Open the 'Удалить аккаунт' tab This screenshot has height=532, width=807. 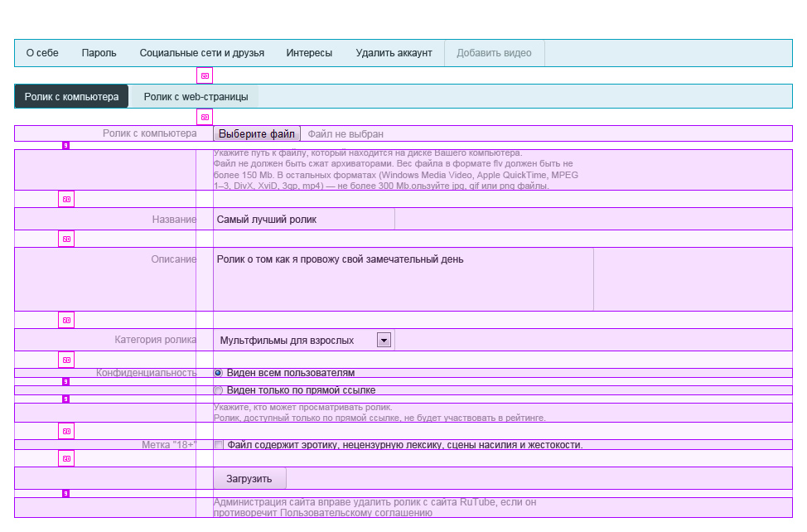tap(394, 53)
